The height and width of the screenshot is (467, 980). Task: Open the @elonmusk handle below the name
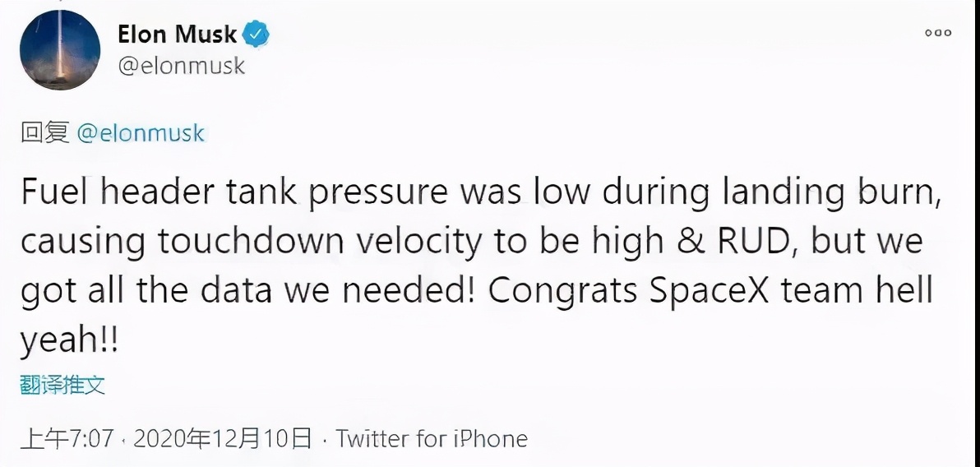[x=183, y=66]
